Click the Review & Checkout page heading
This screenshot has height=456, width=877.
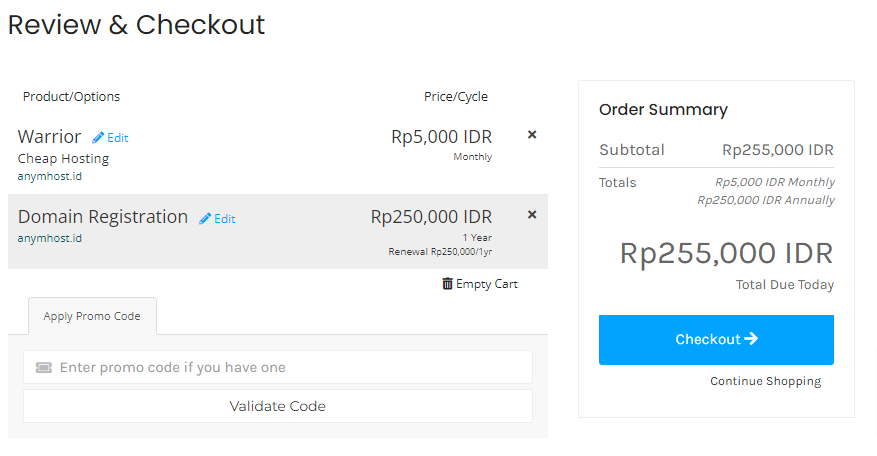coord(136,25)
